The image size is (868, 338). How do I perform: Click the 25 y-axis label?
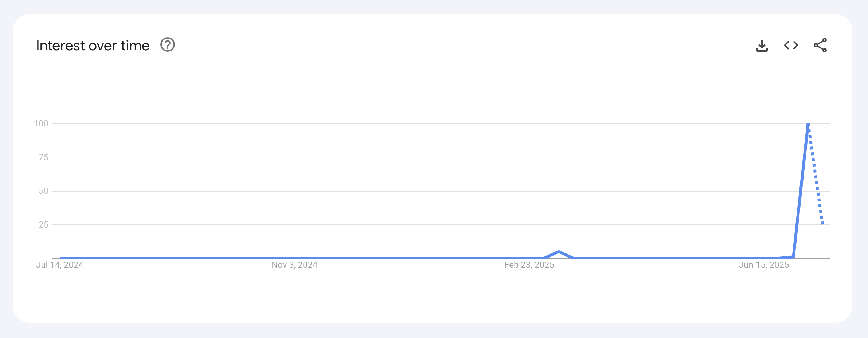(x=43, y=225)
